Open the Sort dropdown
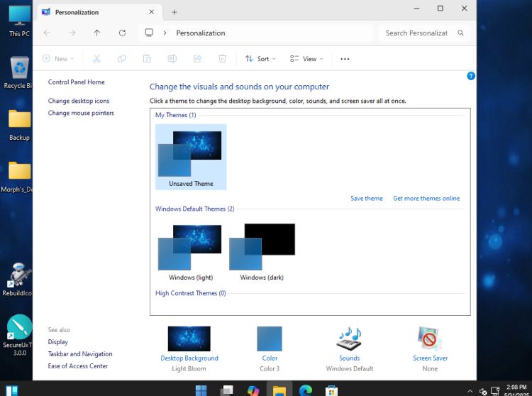This screenshot has height=396, width=532. pyautogui.click(x=260, y=59)
